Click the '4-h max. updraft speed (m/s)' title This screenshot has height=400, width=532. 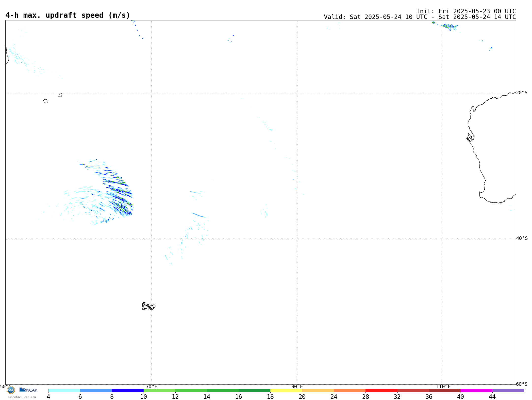point(68,15)
